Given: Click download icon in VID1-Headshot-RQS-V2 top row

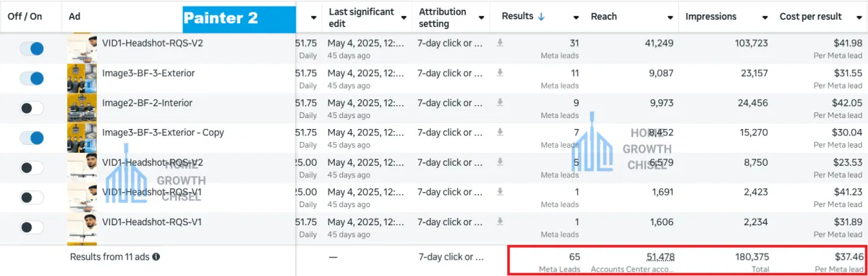Looking at the screenshot, I should coord(500,43).
